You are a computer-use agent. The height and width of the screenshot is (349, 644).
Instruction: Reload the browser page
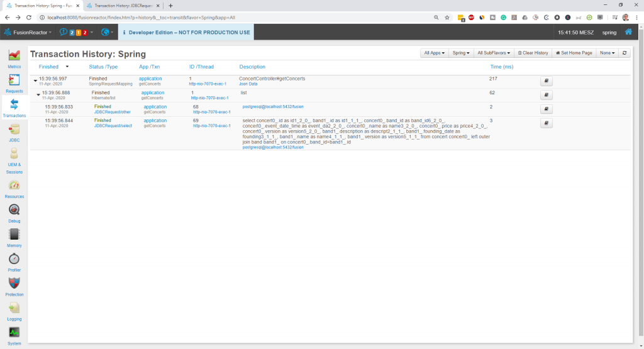coord(29,17)
